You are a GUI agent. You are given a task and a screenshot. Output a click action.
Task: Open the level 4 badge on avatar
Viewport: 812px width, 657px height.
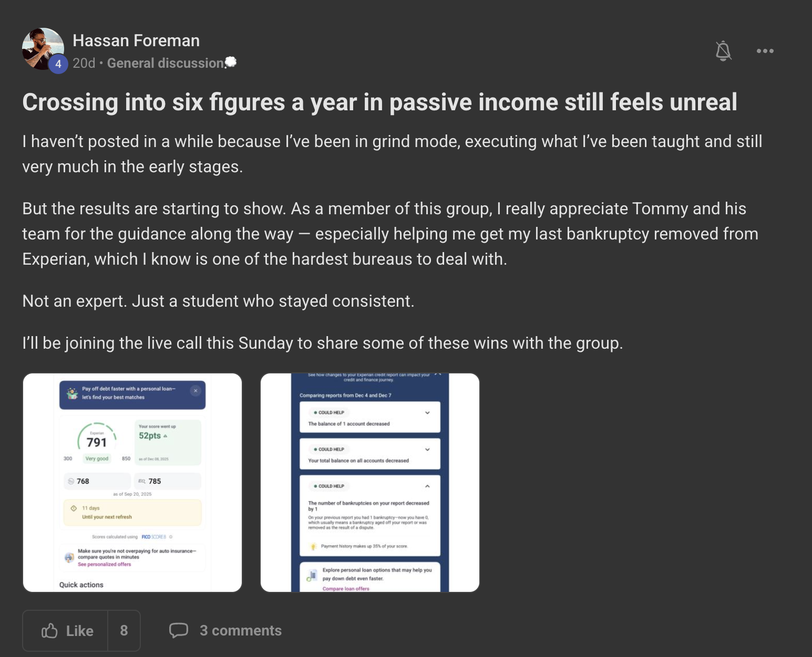click(x=58, y=64)
